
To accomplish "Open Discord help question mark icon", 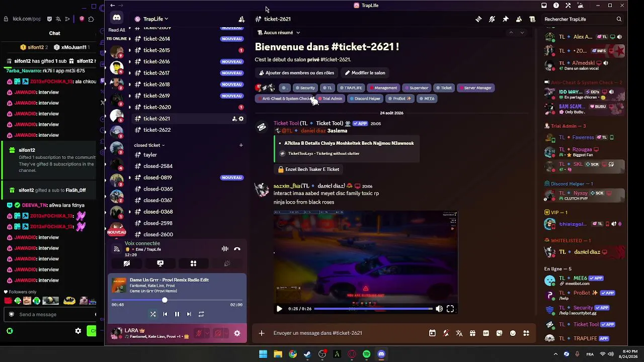I will tap(556, 6).
